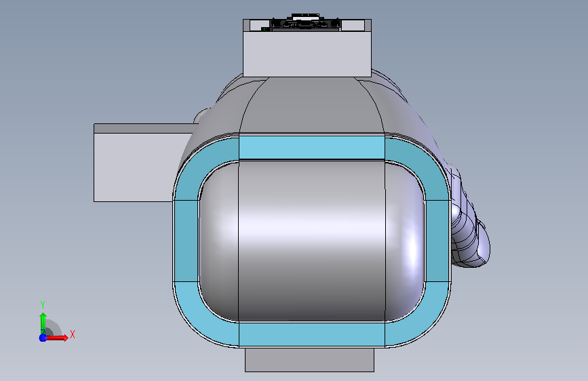Click the blue Z axis ball of the triad
Screen dimensions: 588x381
pos(43,338)
